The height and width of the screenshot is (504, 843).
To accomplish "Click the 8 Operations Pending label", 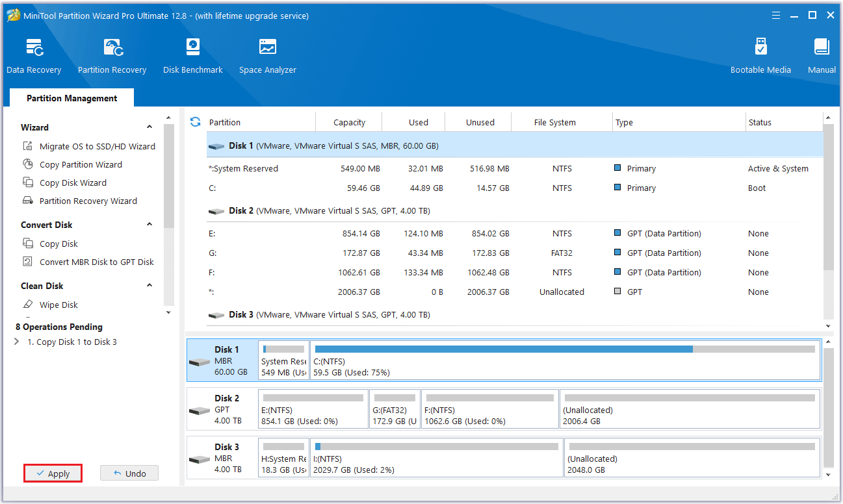I will click(x=59, y=327).
